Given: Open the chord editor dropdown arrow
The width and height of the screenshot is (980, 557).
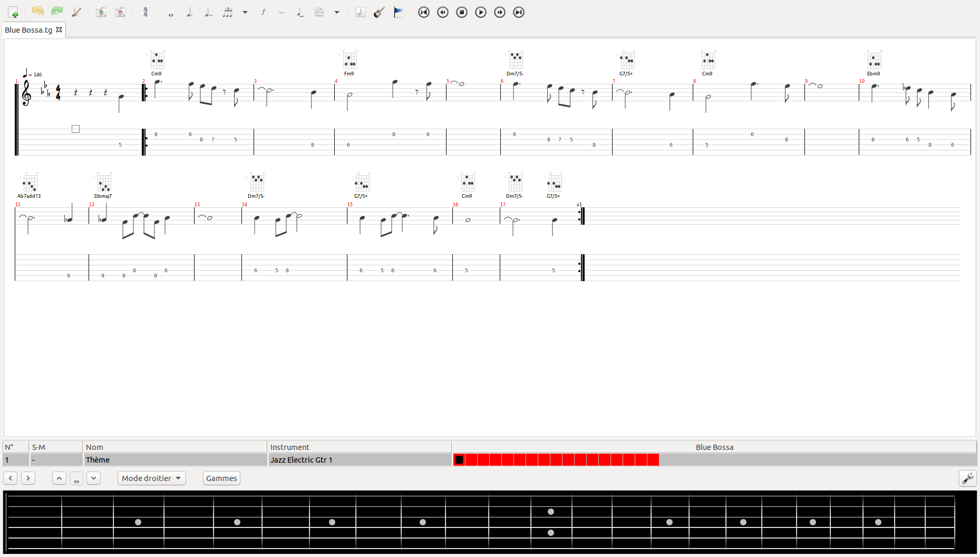Looking at the screenshot, I should (337, 12).
